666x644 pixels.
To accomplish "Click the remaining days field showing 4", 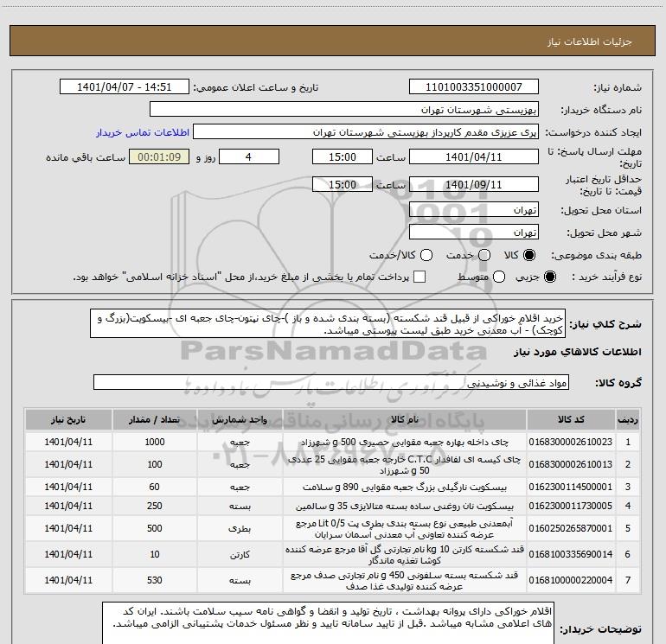I will (x=249, y=156).
